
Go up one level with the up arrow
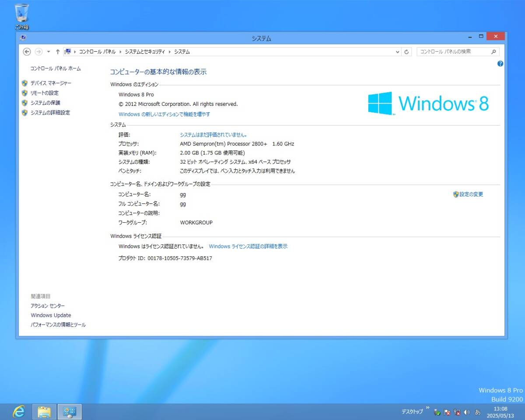pyautogui.click(x=57, y=52)
